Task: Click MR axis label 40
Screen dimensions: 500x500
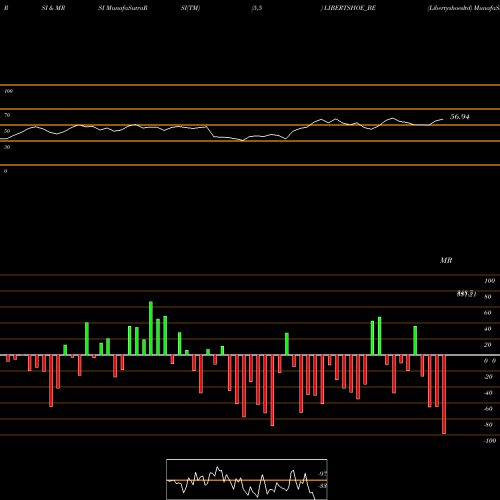Action: (x=488, y=329)
